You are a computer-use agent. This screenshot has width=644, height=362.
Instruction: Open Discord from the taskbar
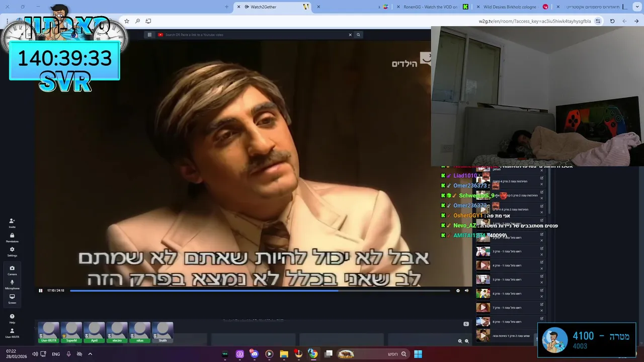pos(254,354)
